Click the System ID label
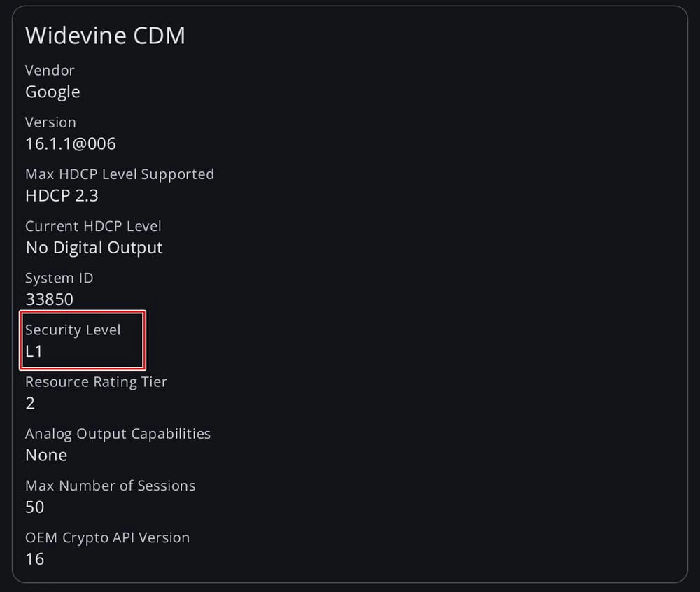This screenshot has height=592, width=700. 59,278
